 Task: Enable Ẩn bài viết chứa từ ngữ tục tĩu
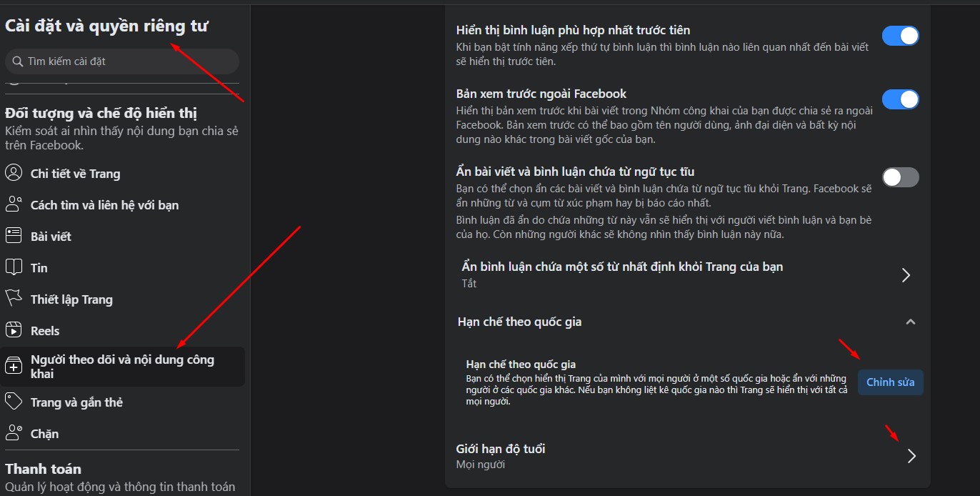tap(900, 177)
